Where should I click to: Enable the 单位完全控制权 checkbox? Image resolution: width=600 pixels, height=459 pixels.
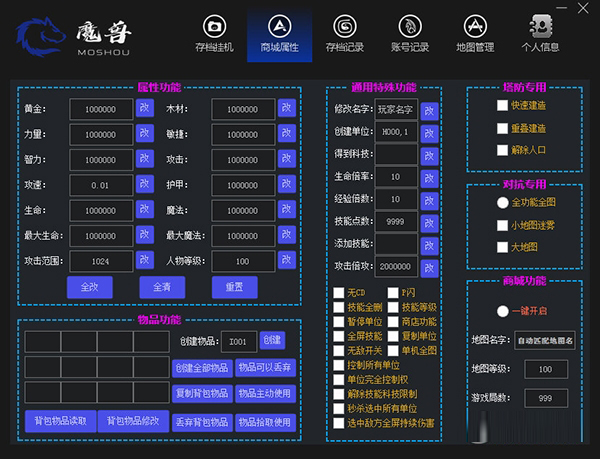(339, 380)
